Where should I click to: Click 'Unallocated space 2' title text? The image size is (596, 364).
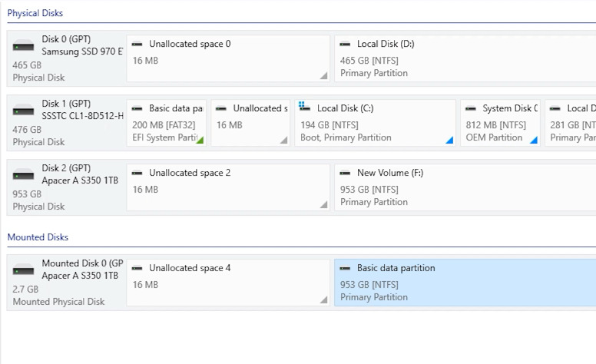[x=190, y=173]
